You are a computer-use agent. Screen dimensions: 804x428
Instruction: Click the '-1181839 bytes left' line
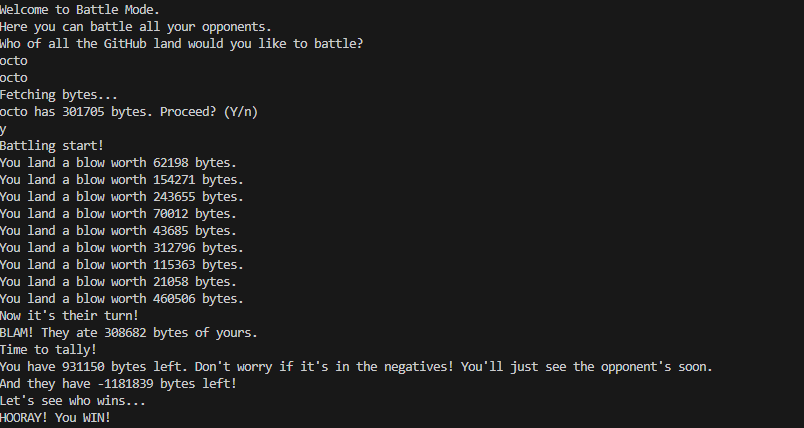pos(118,383)
